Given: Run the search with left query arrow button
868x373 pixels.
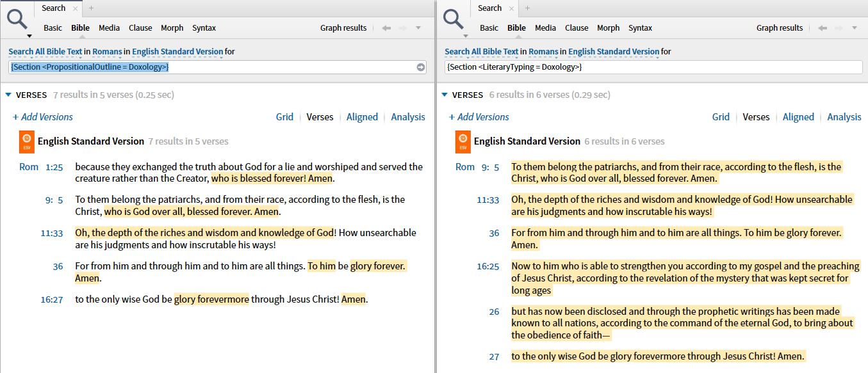Looking at the screenshot, I should click(420, 67).
